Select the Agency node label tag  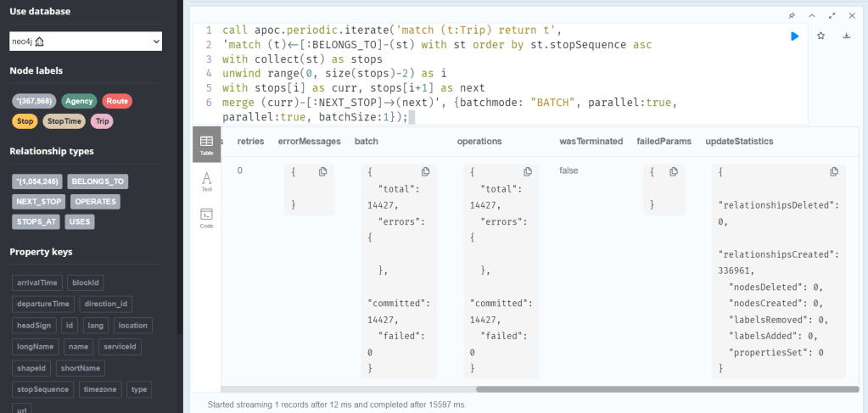79,101
